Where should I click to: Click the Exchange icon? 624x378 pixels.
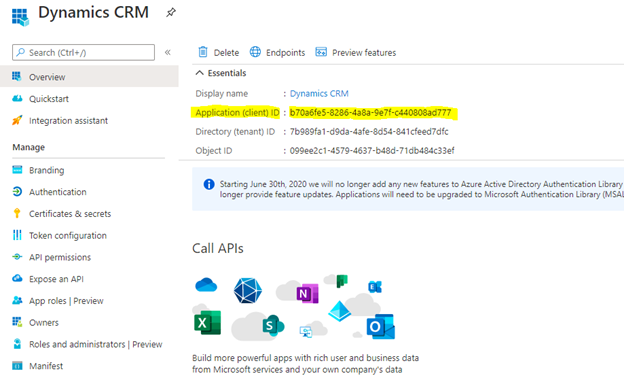[375, 286]
